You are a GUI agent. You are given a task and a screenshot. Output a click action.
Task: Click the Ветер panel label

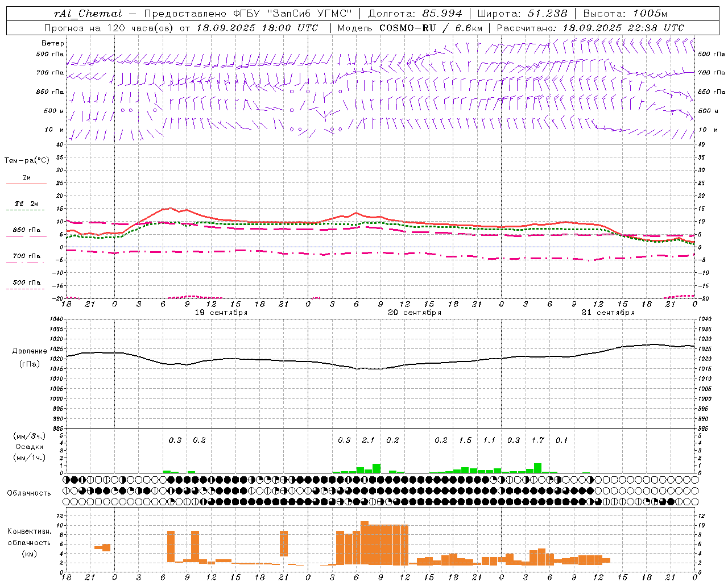click(53, 43)
